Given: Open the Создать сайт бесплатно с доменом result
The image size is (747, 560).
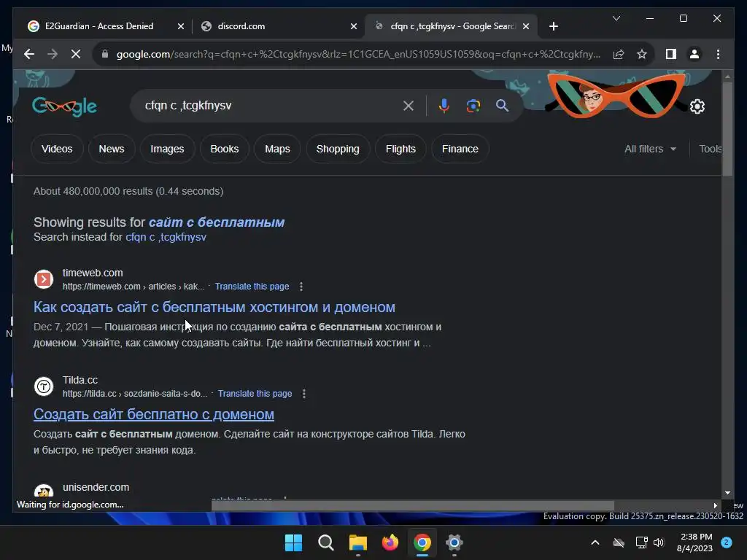Looking at the screenshot, I should pyautogui.click(x=154, y=415).
